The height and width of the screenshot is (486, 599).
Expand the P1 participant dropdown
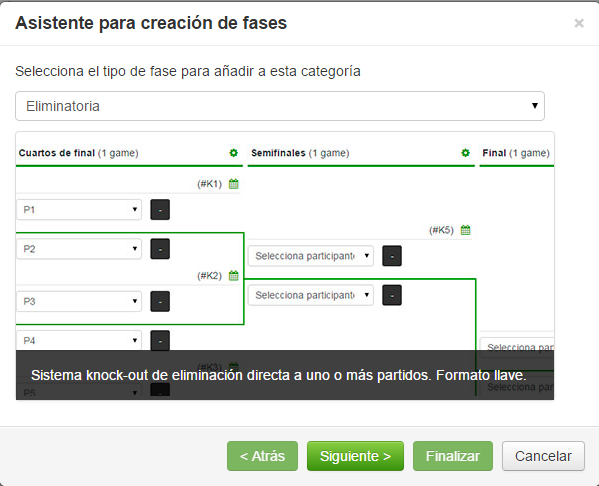(79, 209)
